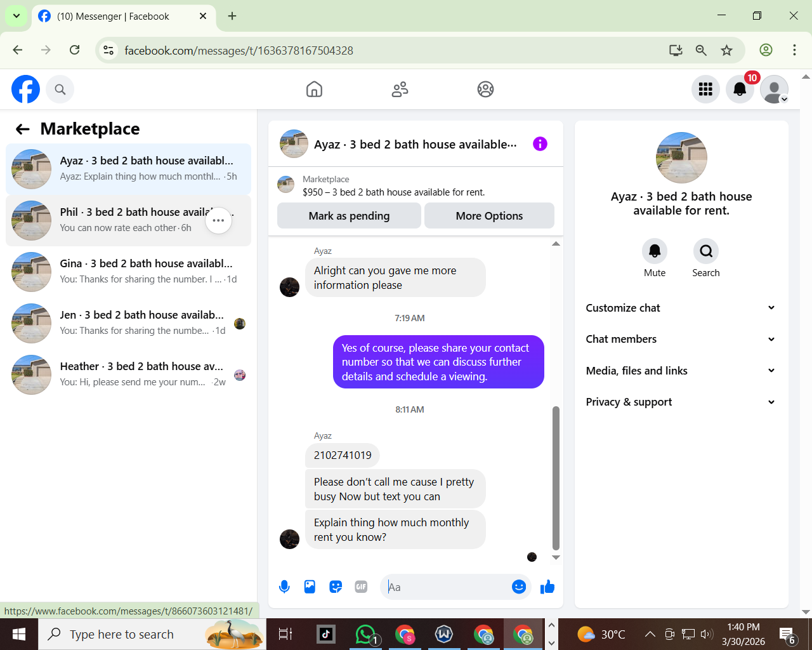This screenshot has width=812, height=650.
Task: Open Heather conversation in list
Action: [128, 375]
